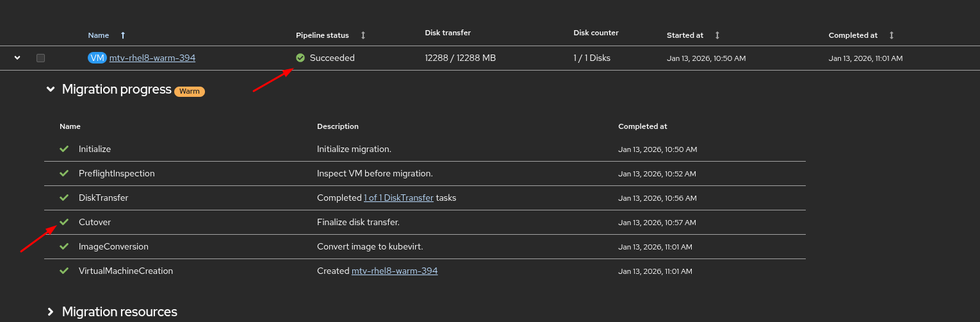Open the mtv-rhel8-warm-394 VM name link

click(x=152, y=58)
